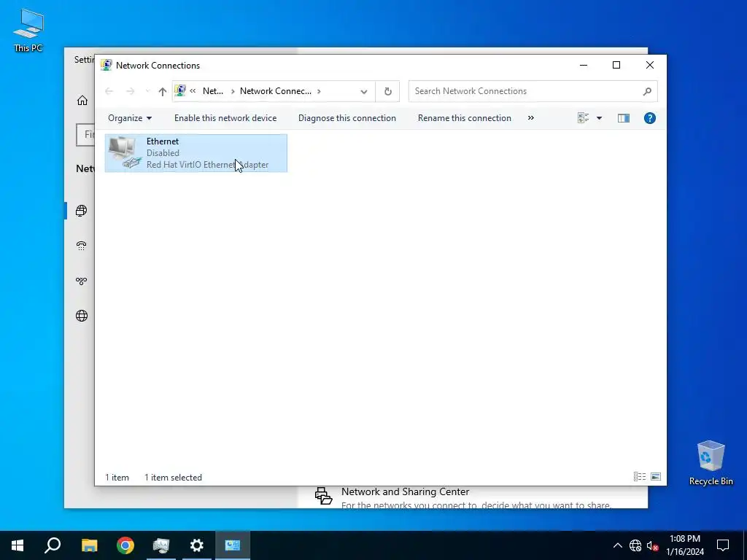Click the address bar location icon
747x560 pixels.
tap(180, 90)
